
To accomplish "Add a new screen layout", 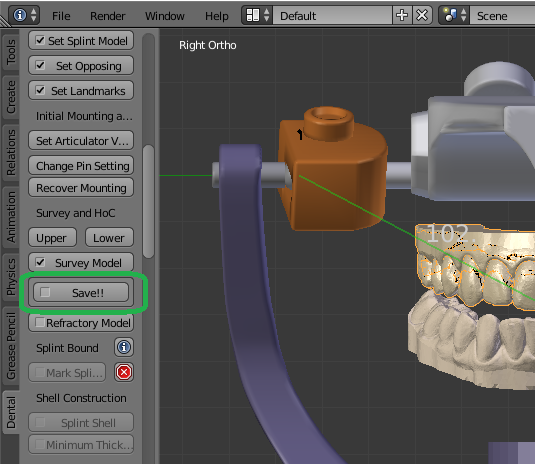I will pos(402,15).
